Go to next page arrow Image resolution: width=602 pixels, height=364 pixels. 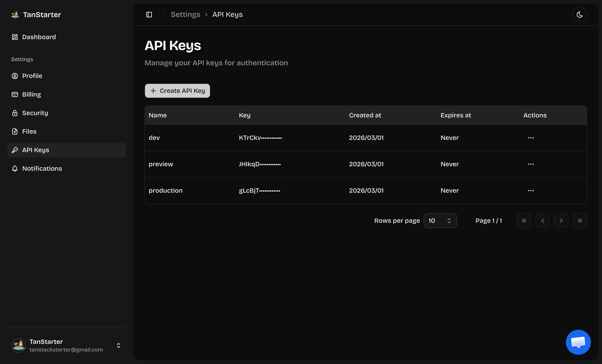point(561,221)
